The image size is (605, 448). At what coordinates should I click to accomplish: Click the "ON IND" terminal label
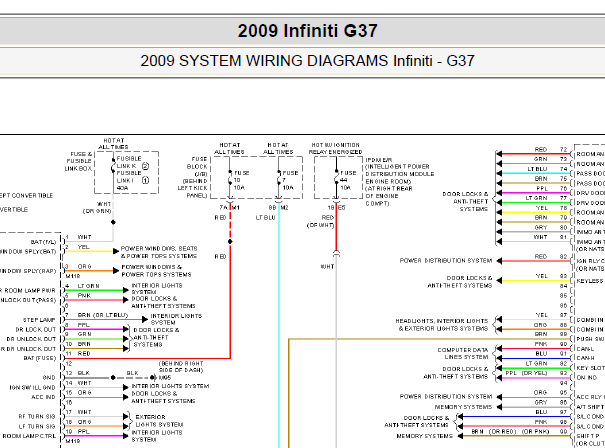(587, 378)
